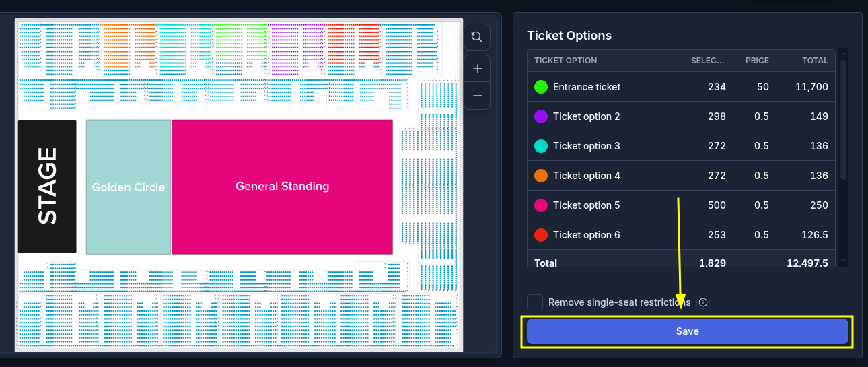The height and width of the screenshot is (367, 868).
Task: Sort by the TICKET OPTION column header
Action: [x=565, y=61]
